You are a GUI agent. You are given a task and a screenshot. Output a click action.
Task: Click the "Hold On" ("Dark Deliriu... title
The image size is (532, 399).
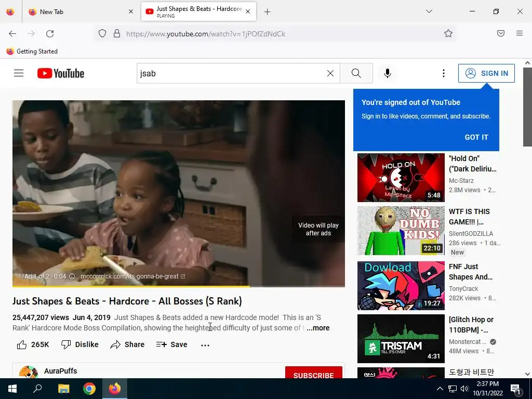pos(472,164)
